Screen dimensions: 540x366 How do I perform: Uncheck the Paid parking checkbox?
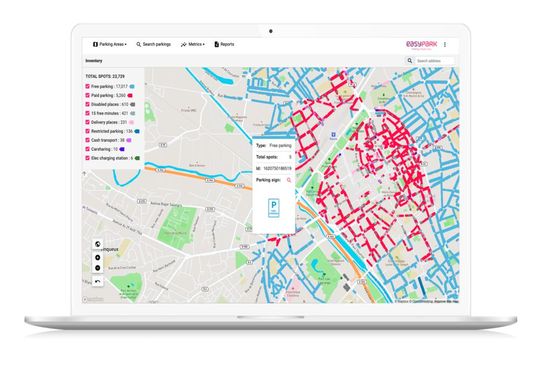[x=87, y=95]
